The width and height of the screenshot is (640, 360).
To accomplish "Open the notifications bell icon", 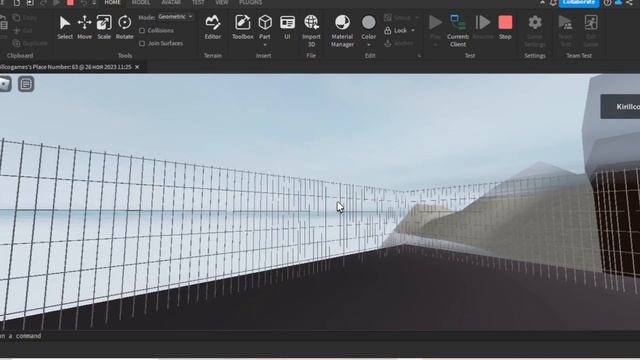I will (553, 2).
